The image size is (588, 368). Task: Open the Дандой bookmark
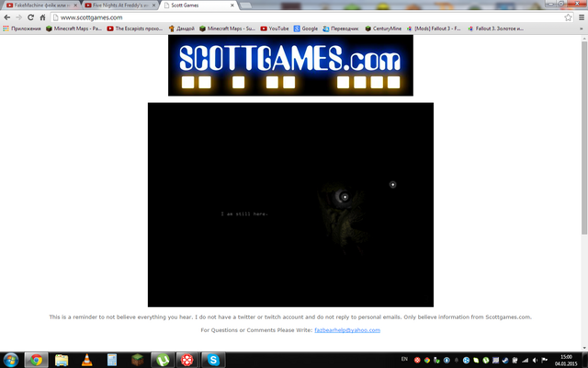click(x=182, y=29)
